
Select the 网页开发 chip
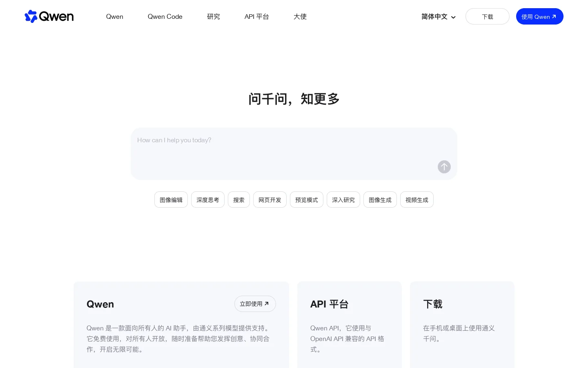[270, 200]
